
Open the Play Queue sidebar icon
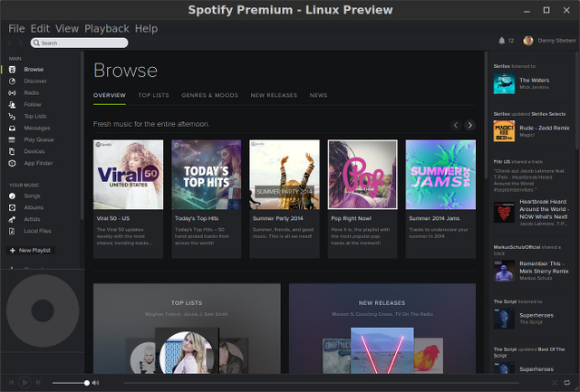pos(12,139)
